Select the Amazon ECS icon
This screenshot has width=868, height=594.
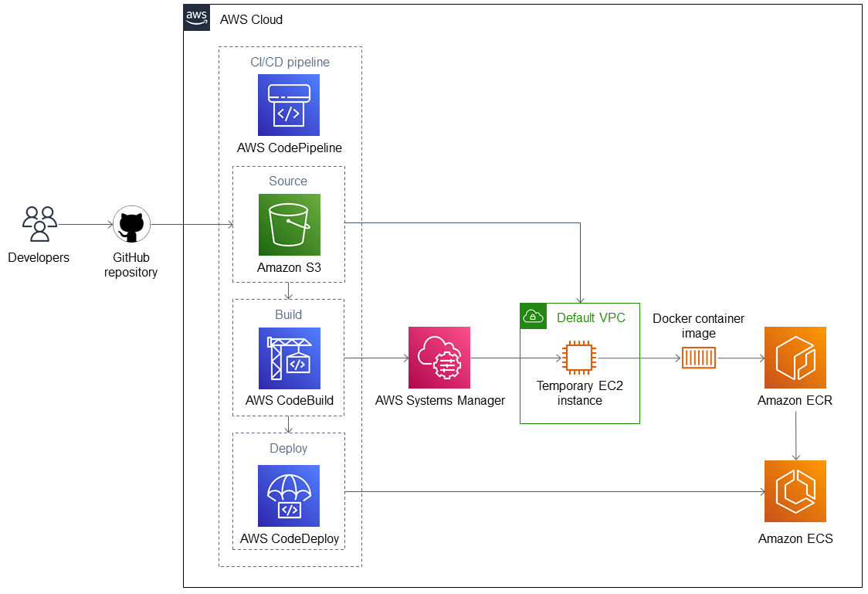(x=795, y=491)
